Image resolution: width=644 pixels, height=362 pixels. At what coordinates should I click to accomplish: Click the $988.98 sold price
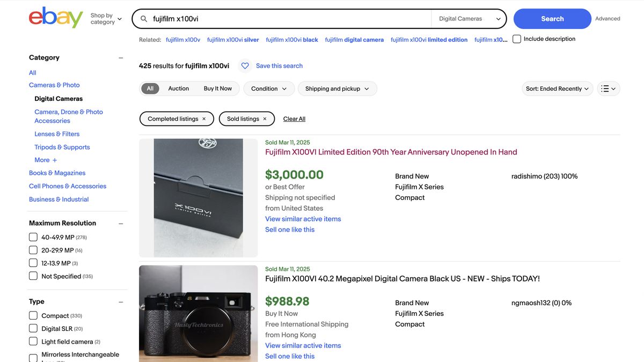[x=287, y=302]
